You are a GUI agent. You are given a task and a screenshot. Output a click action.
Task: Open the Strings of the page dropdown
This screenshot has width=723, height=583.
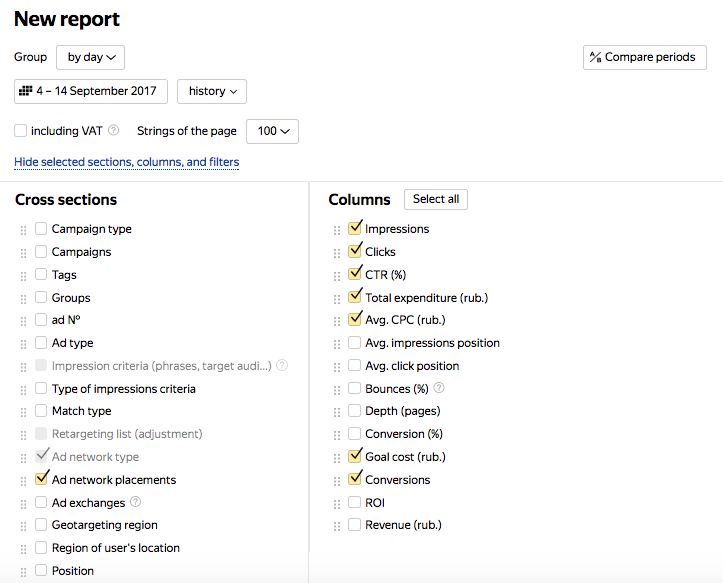(x=272, y=131)
